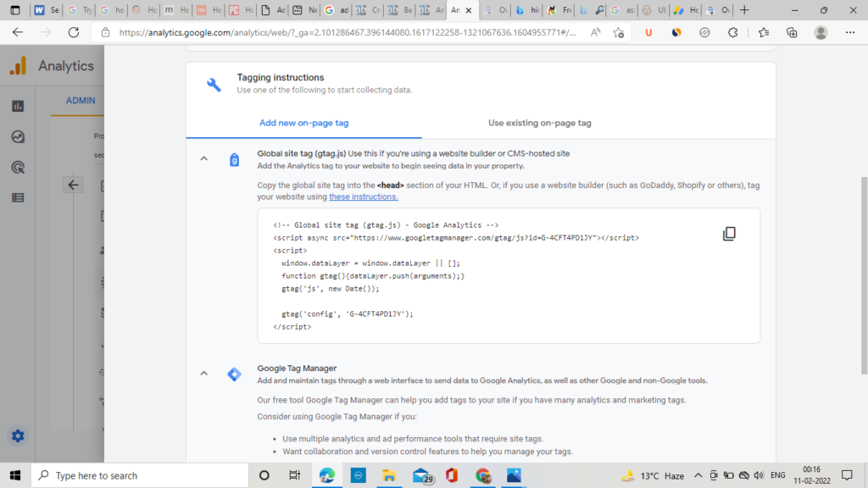Click the orange U extension icon
Image resolution: width=868 pixels, height=488 pixels.
click(x=648, y=33)
